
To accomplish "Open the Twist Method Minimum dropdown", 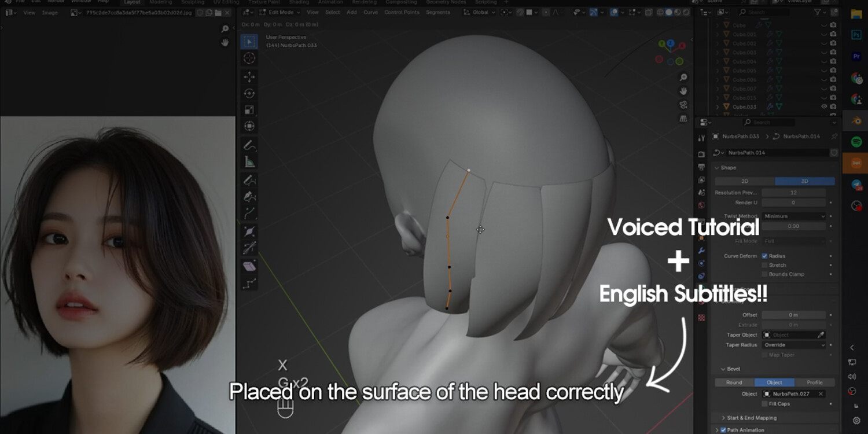I will tap(794, 216).
